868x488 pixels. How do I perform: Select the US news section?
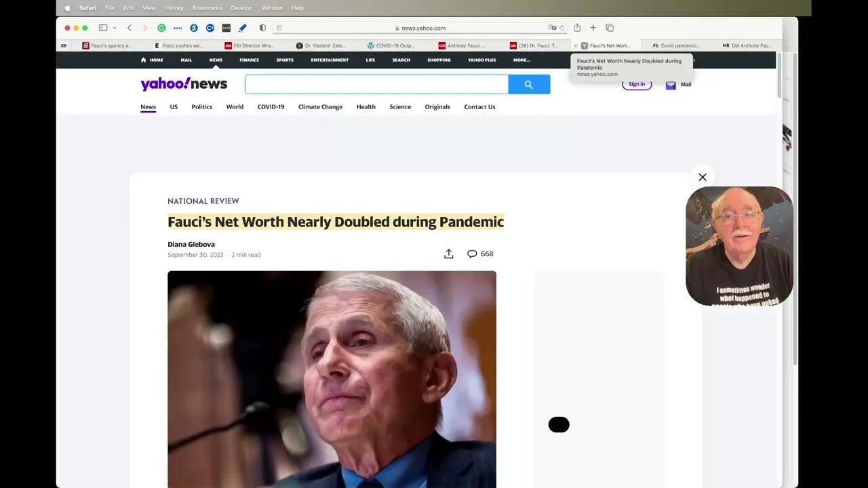(x=174, y=107)
